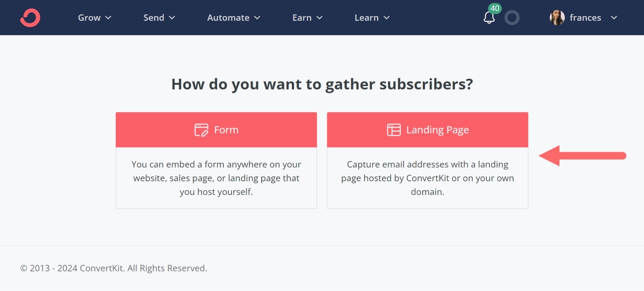The width and height of the screenshot is (644, 291).
Task: Click the green 40 notification badge
Action: pos(495,8)
